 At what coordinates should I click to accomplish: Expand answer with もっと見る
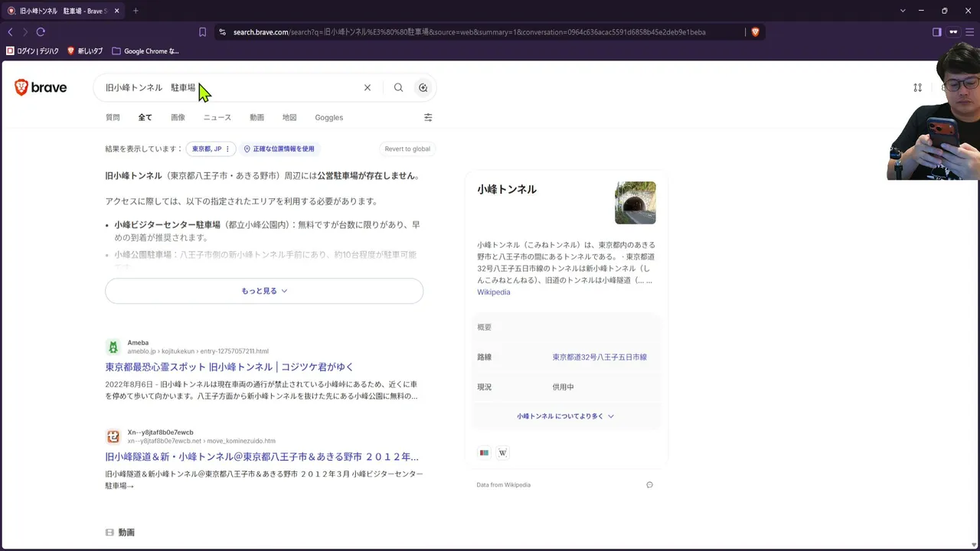click(264, 291)
